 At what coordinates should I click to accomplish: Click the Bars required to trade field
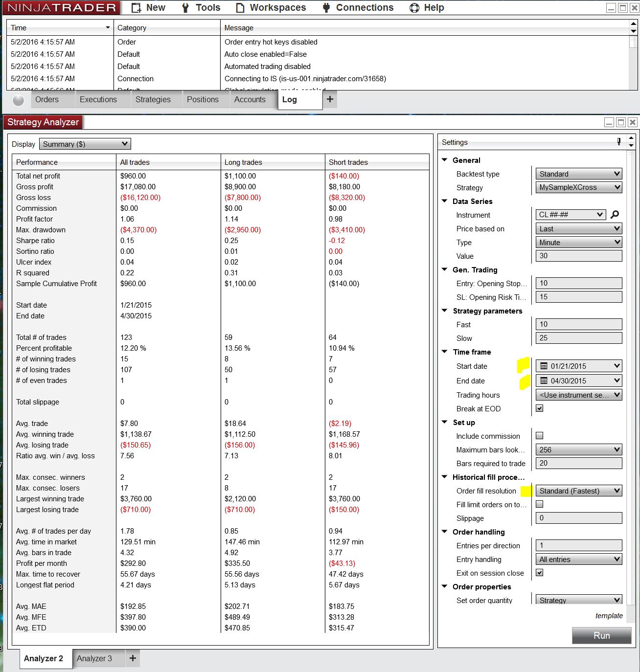coord(579,463)
